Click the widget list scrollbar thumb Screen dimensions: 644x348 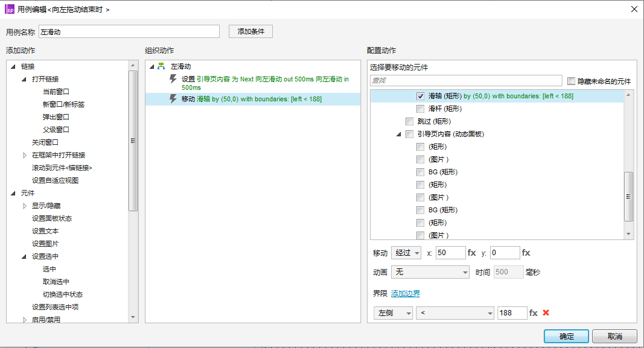(628, 197)
